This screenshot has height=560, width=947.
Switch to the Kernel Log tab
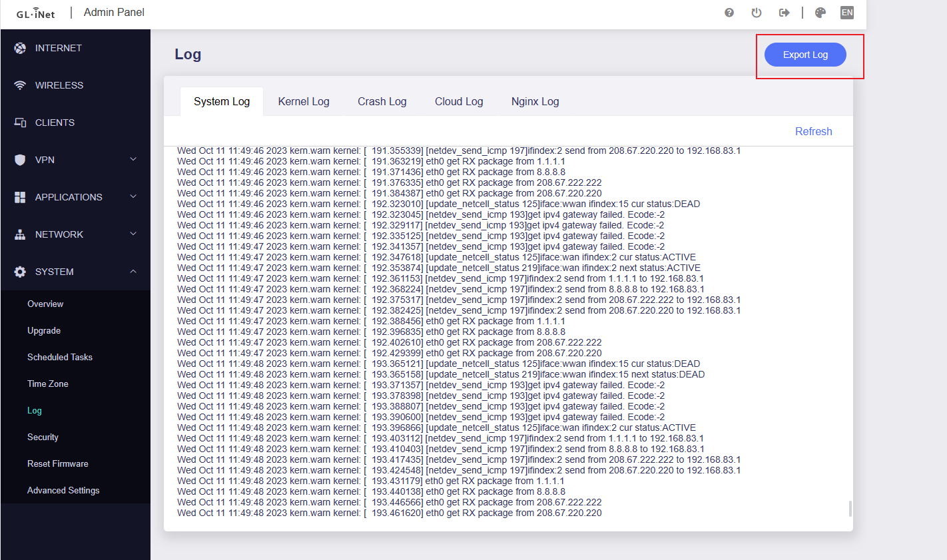coord(304,101)
